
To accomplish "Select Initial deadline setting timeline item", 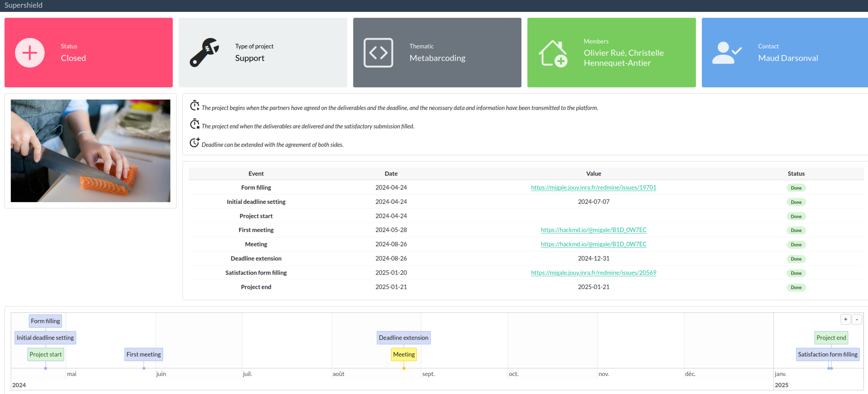I will tap(45, 337).
